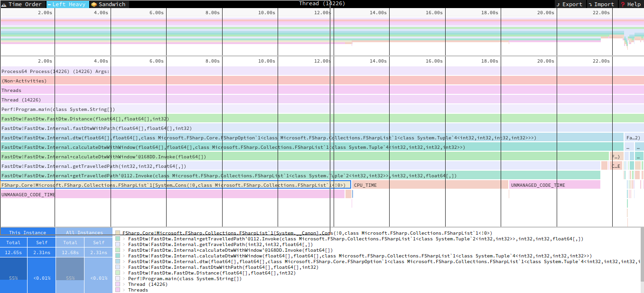Expand FastDtw.Distance stack trace entry arrow

pyautogui.click(x=124, y=273)
